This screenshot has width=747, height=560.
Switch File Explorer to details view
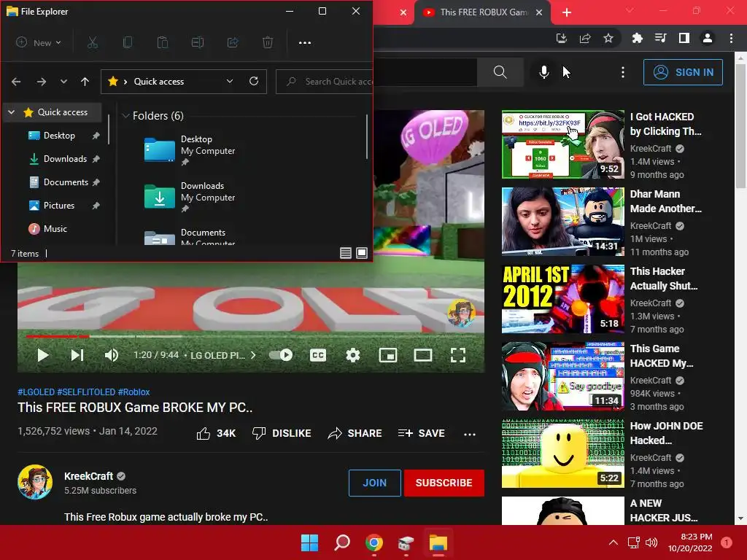coord(346,253)
